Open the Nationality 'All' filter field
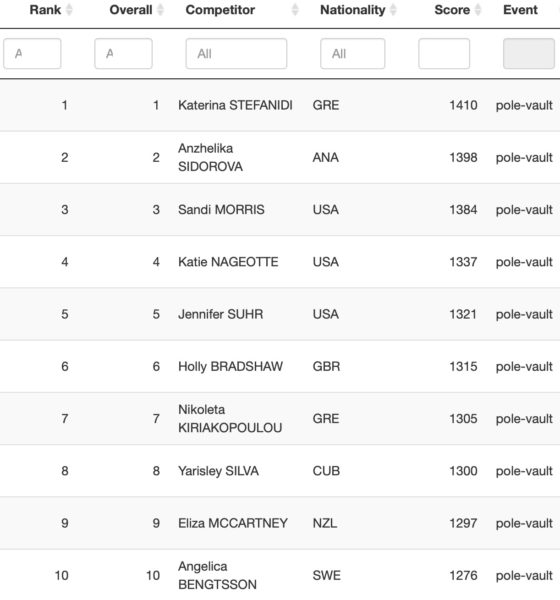The image size is (560, 600). [353, 54]
